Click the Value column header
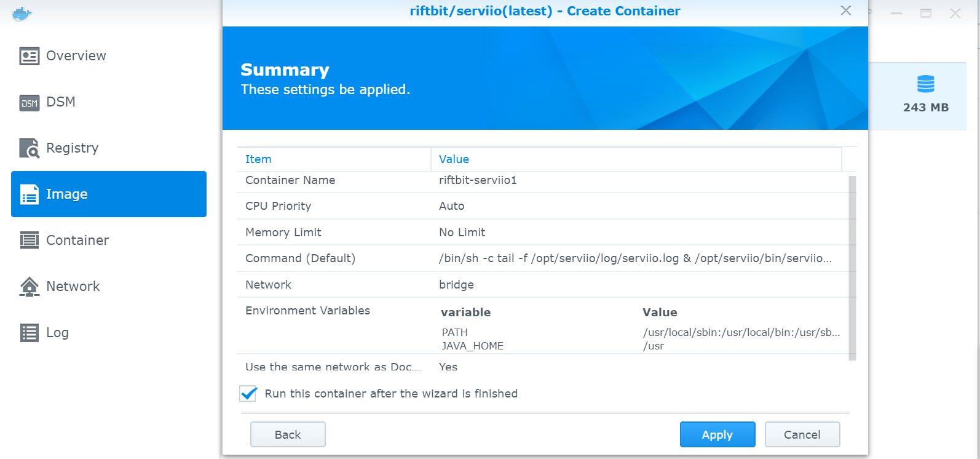 pyautogui.click(x=454, y=159)
